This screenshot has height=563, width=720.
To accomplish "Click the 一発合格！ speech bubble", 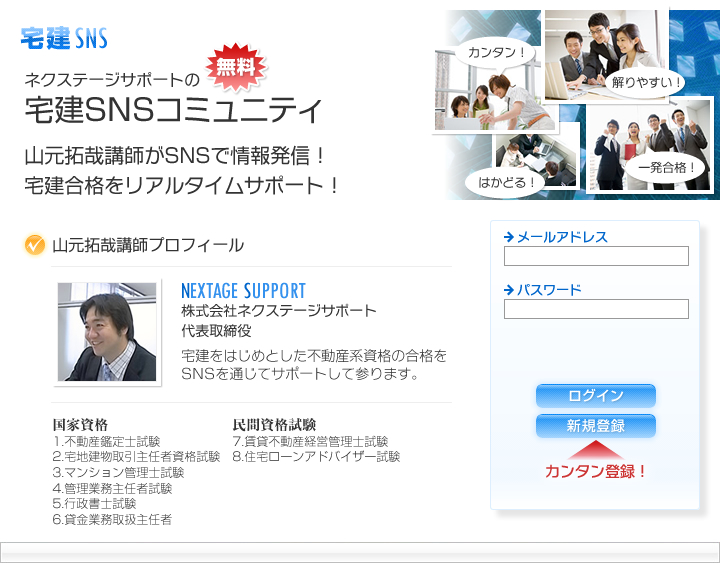I will pyautogui.click(x=666, y=168).
